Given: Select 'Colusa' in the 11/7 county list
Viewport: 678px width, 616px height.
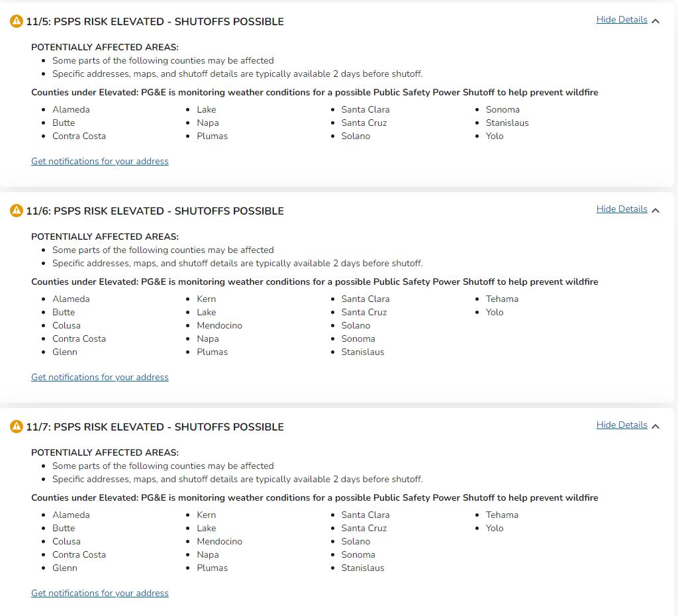Looking at the screenshot, I should tap(66, 541).
